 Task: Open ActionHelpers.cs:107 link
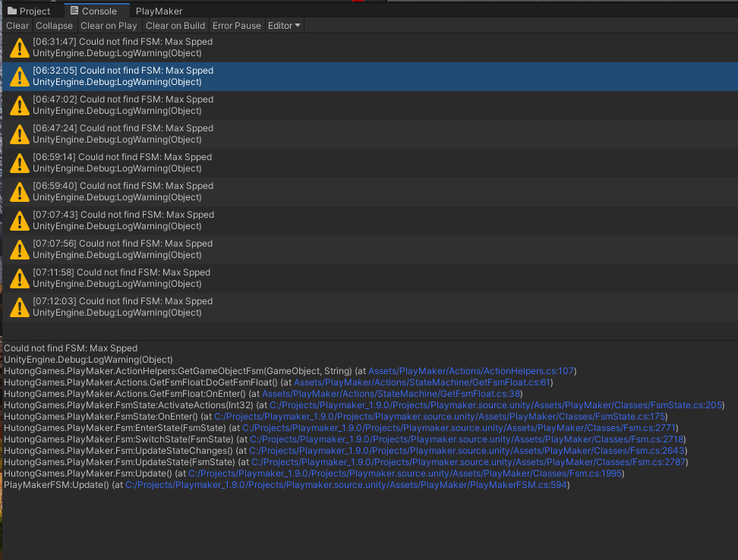471,371
